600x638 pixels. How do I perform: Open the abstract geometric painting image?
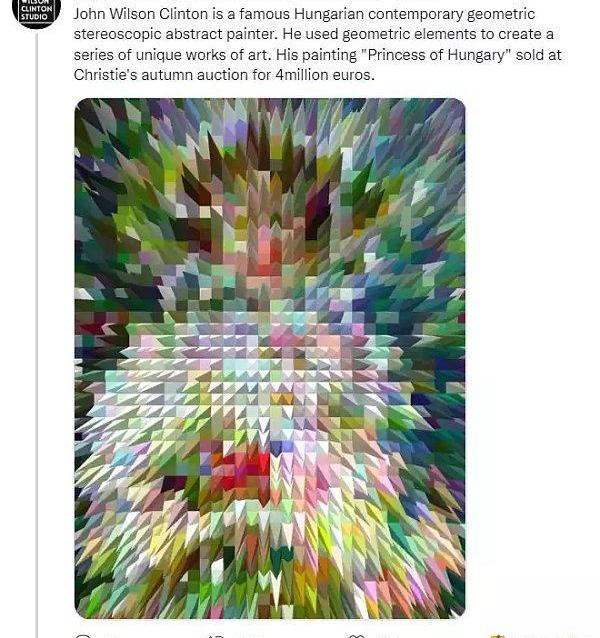click(270, 358)
